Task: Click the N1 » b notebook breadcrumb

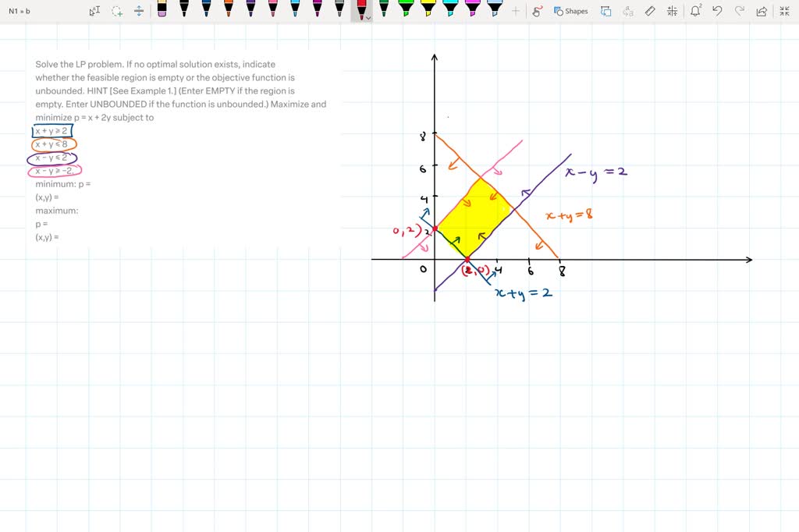Action: 20,11
